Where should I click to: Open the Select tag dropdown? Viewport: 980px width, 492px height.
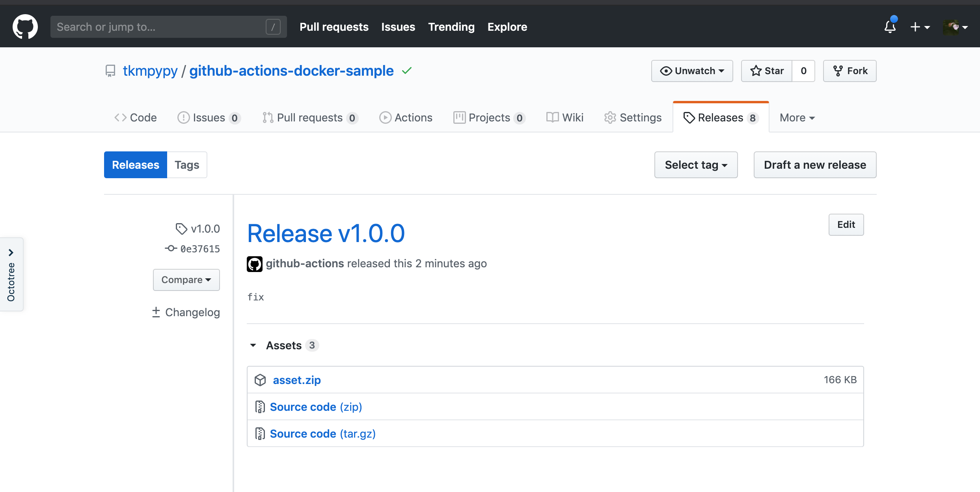coord(696,165)
